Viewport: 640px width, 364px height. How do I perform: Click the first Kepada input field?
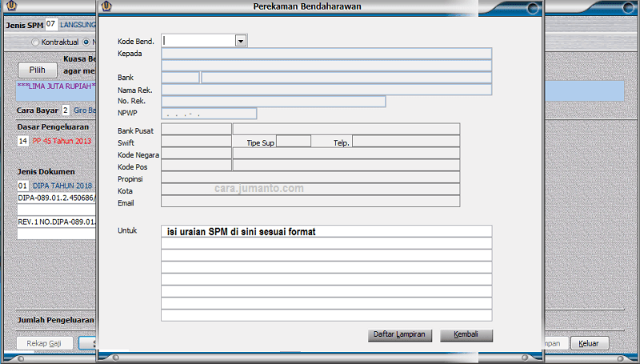[326, 54]
